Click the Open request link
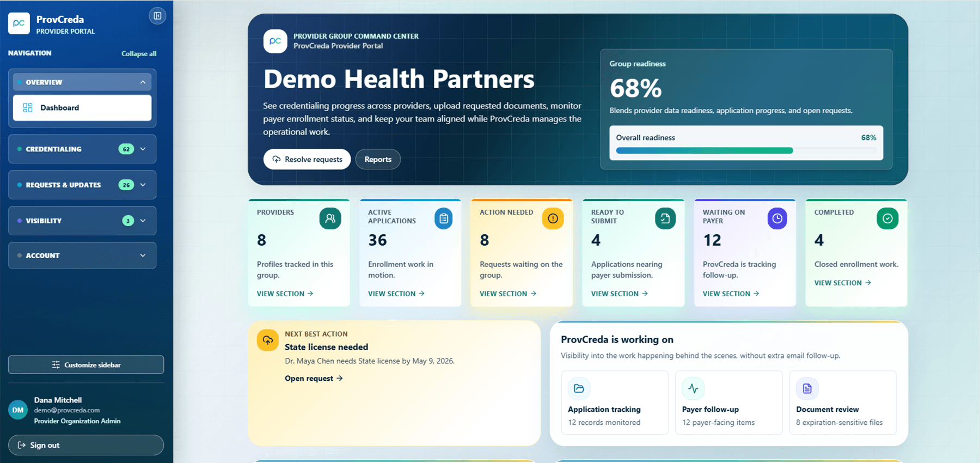The width and height of the screenshot is (980, 463). click(x=314, y=379)
